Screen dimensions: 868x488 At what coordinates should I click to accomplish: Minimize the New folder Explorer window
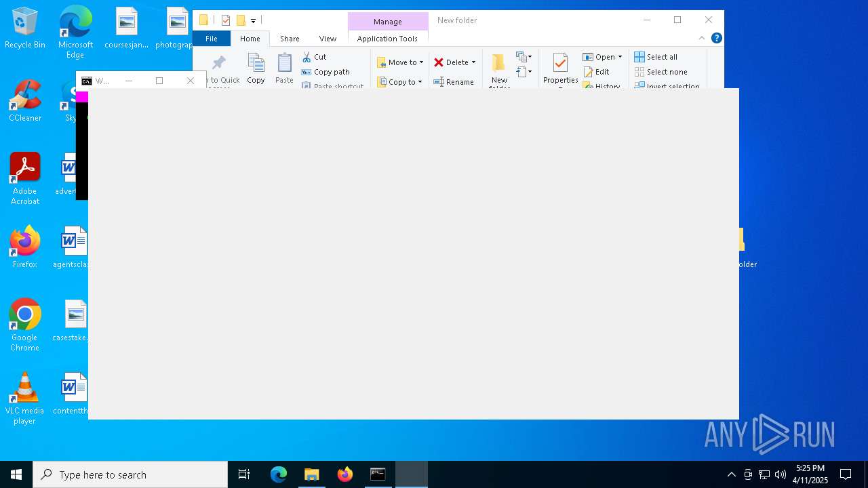[647, 20]
